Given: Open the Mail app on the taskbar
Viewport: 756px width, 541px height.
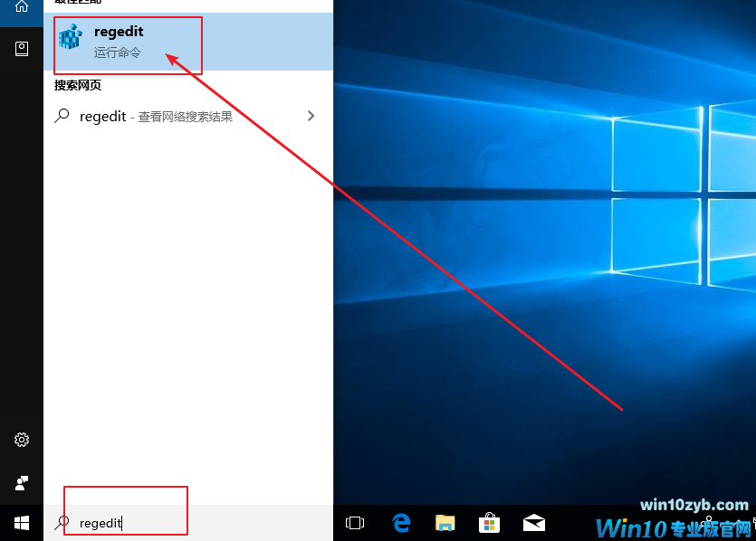Looking at the screenshot, I should coord(534,523).
